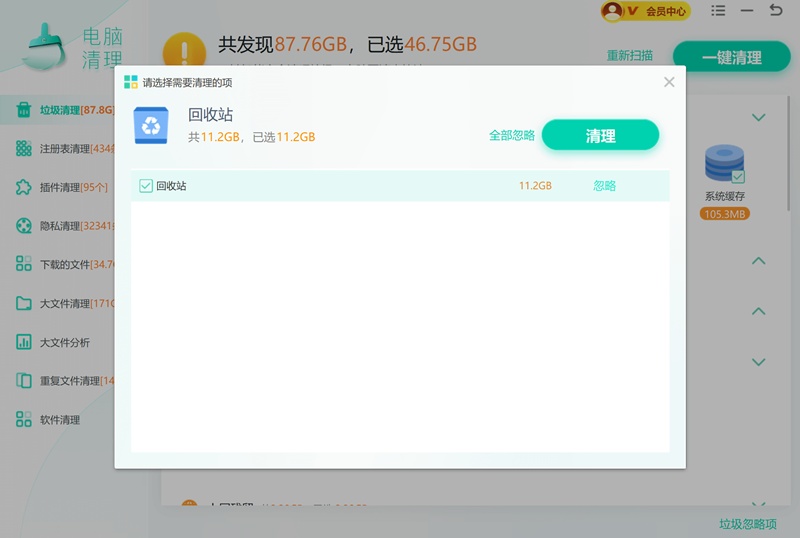Click the duplicate pages icon for 重复文件清理
Screen dimensions: 800x538
(x=23, y=380)
